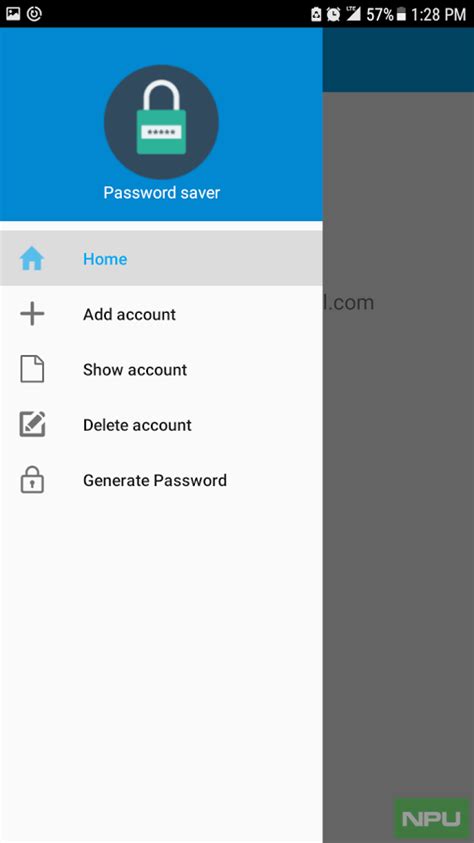The image size is (474, 843).
Task: Open Generate Password from the menu
Action: [161, 480]
